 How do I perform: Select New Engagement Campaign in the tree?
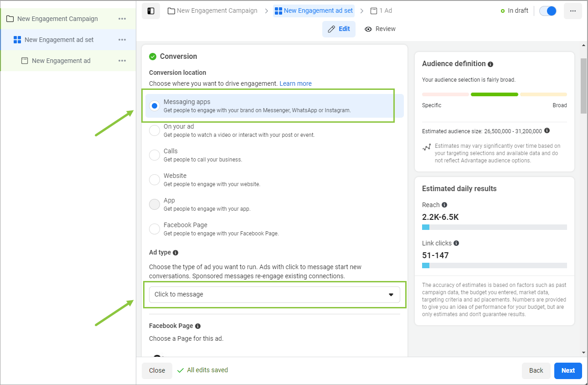tap(57, 19)
